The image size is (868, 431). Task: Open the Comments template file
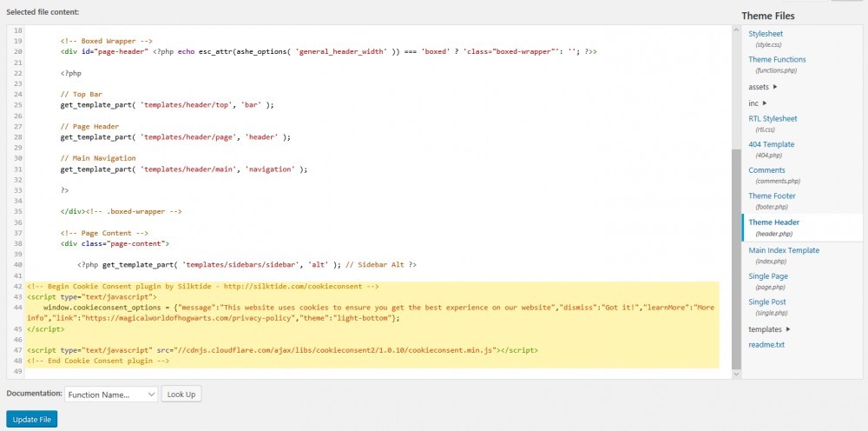click(766, 170)
